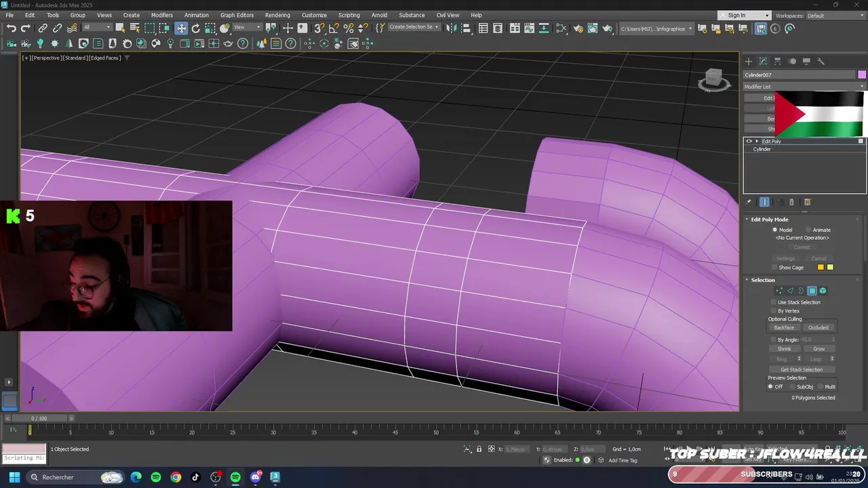Enable Use Stack Selection checkbox
This screenshot has width=868, height=488.
774,302
